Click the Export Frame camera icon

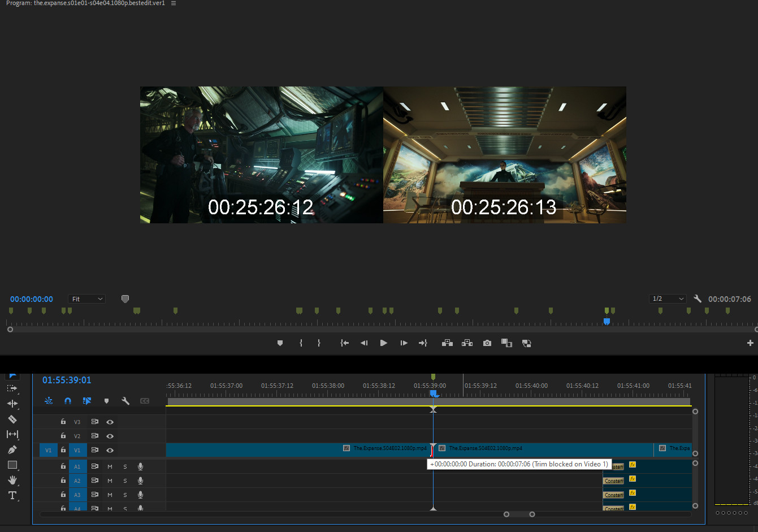[x=487, y=343]
